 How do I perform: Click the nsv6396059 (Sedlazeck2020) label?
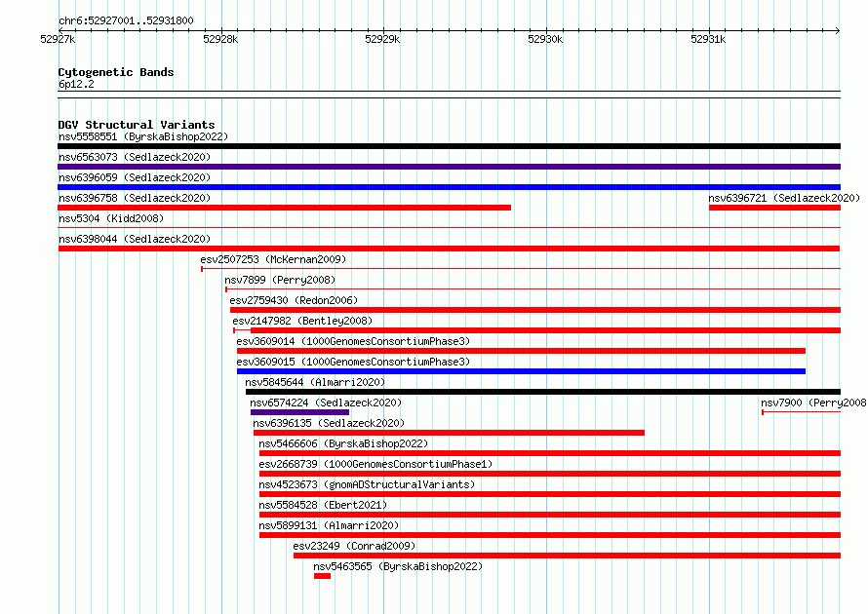click(135, 177)
